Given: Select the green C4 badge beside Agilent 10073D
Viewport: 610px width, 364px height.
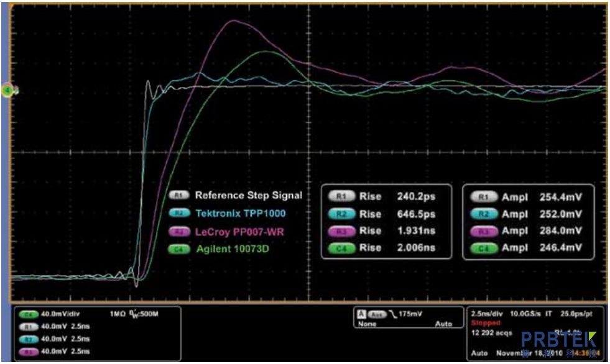Looking at the screenshot, I should [x=179, y=250].
